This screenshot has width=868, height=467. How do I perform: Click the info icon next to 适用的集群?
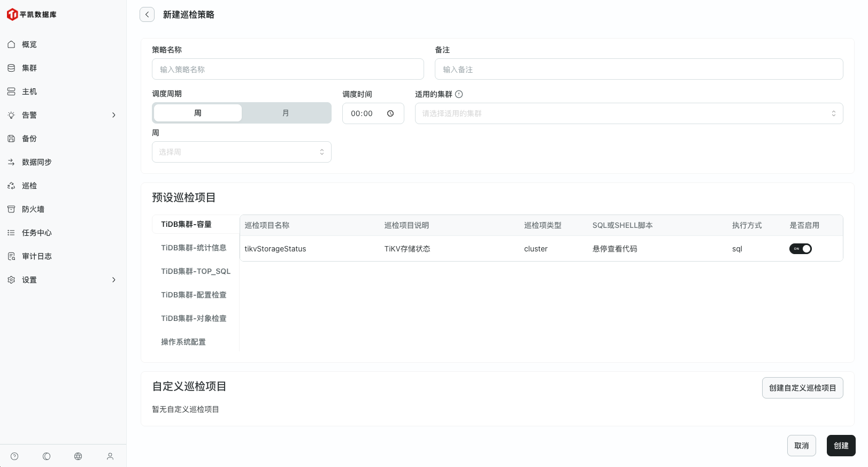click(459, 94)
